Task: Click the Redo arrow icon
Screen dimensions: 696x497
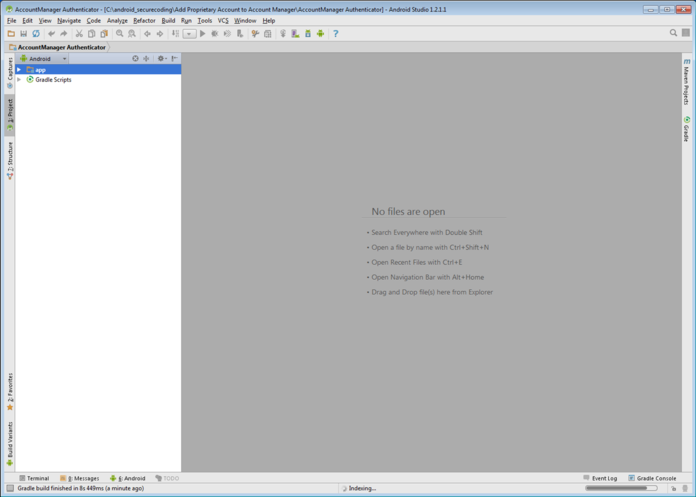Action: click(63, 34)
